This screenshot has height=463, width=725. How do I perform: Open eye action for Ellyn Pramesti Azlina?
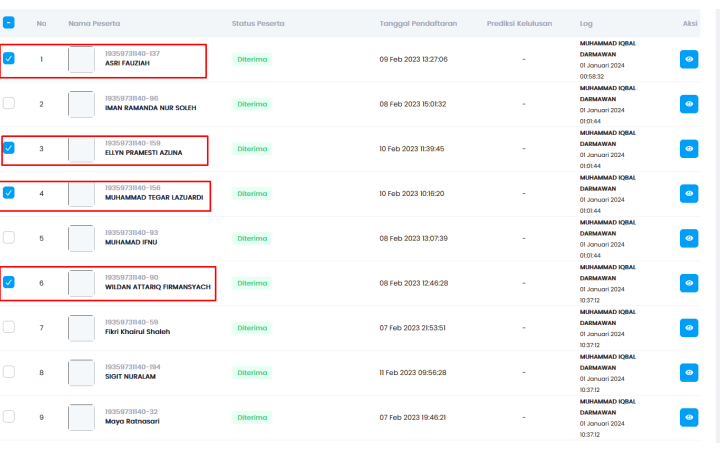click(688, 149)
